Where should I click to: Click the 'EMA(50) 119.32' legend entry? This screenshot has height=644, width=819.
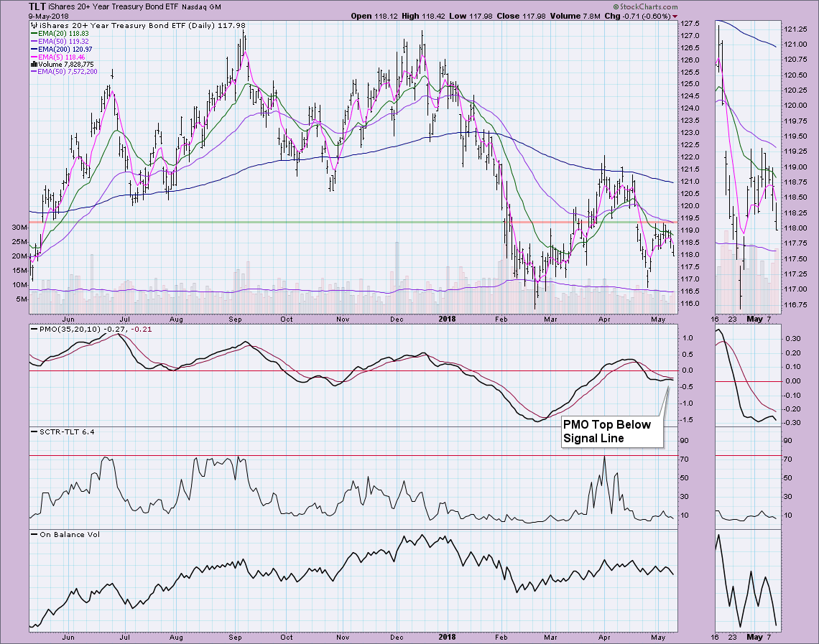click(63, 41)
